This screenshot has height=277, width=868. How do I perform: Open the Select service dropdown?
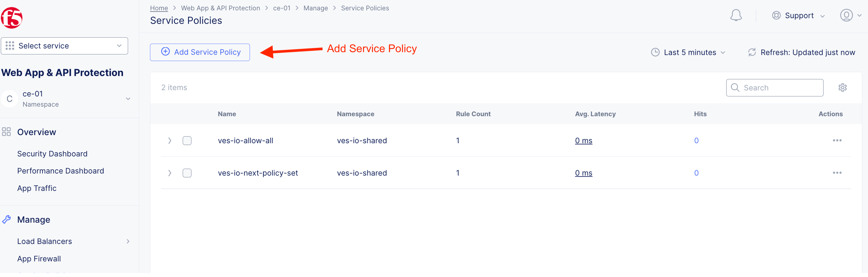pyautogui.click(x=64, y=46)
